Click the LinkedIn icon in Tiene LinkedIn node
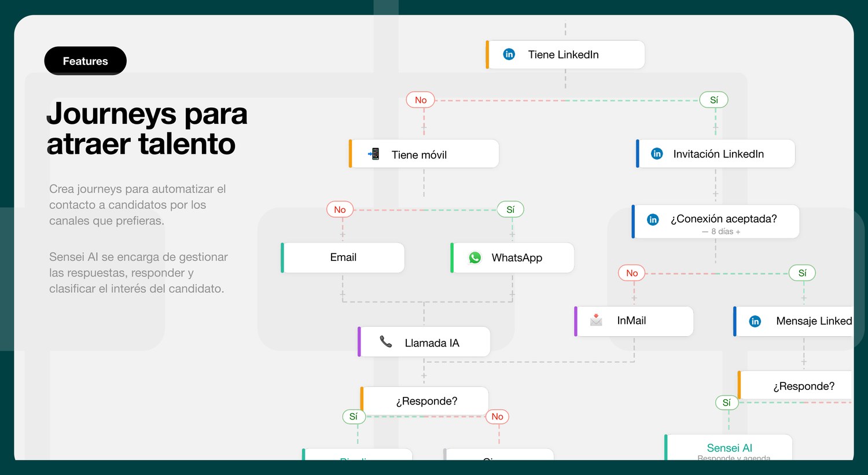This screenshot has height=475, width=868. point(509,54)
